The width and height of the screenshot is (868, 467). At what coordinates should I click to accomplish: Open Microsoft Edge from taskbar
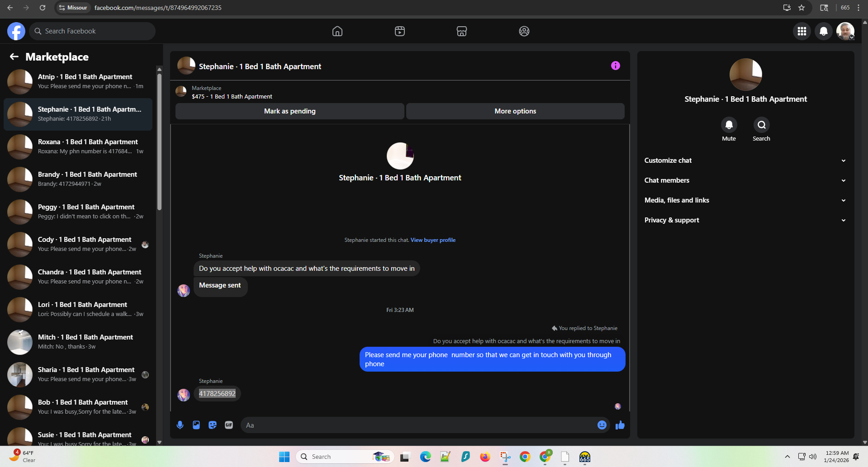coord(425,457)
